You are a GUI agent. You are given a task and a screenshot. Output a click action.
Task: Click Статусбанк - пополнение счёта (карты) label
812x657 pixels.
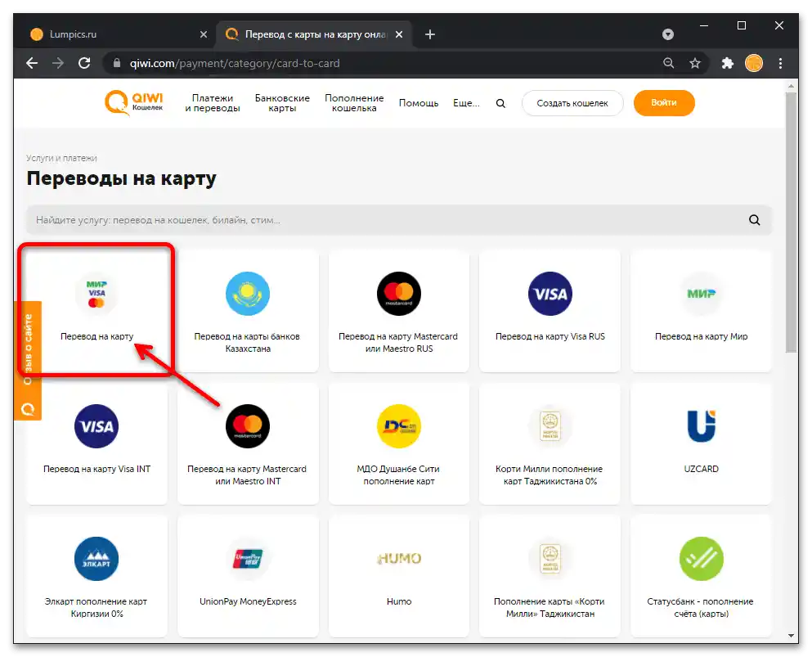(x=701, y=608)
